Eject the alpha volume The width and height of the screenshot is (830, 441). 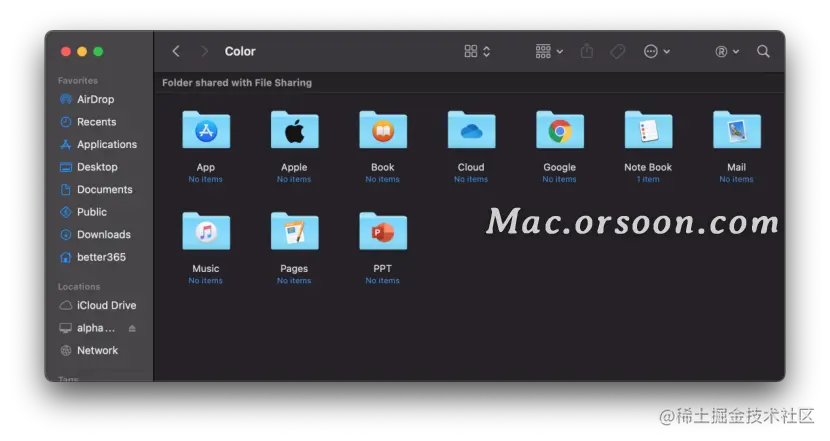(x=132, y=329)
